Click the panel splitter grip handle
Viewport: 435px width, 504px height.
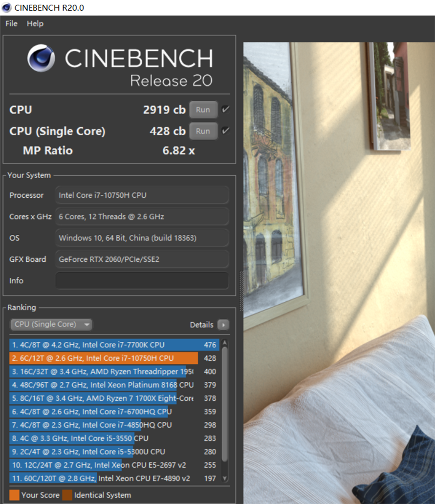point(241,284)
